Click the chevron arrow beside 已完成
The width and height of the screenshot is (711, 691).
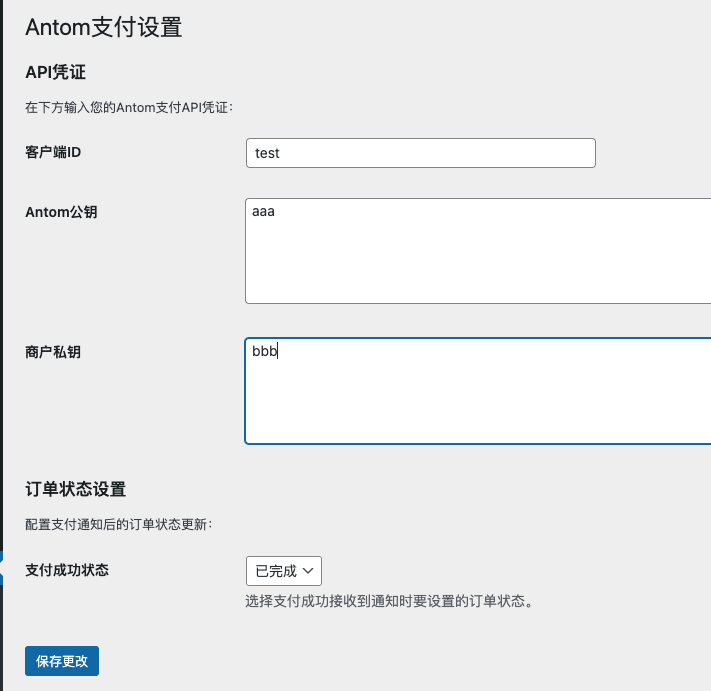click(309, 571)
